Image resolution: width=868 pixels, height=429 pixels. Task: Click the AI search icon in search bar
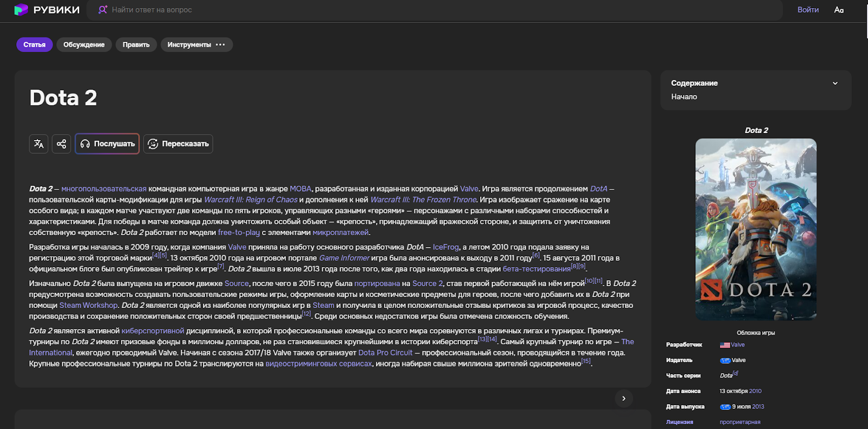(103, 10)
